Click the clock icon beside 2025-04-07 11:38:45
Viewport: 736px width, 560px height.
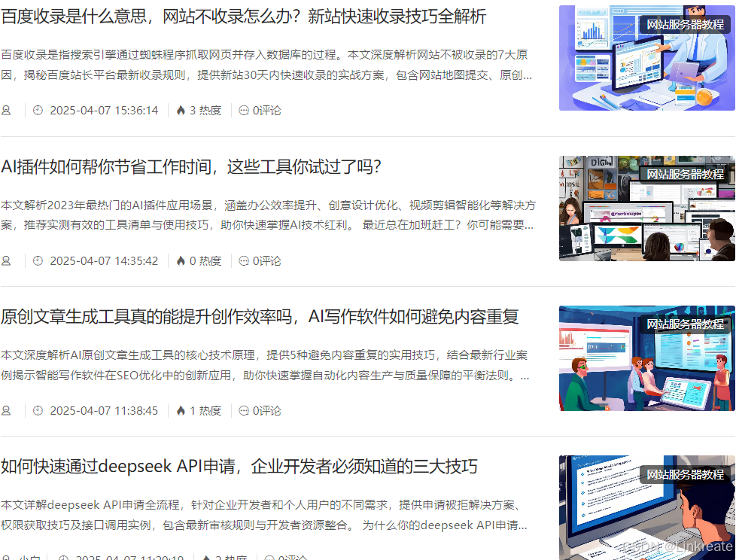coord(38,411)
